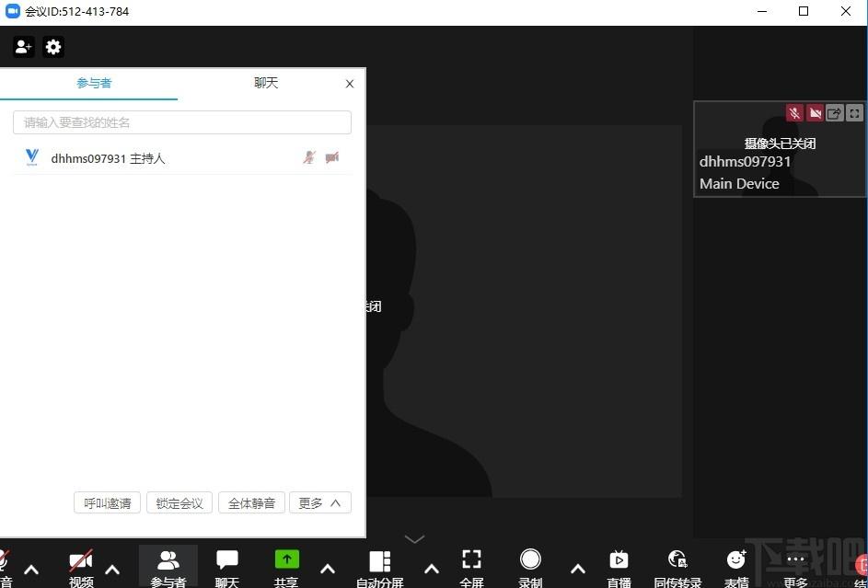Screen dimensions: 868x588
Task: Expand video options arrow next to 视频
Action: click(112, 570)
